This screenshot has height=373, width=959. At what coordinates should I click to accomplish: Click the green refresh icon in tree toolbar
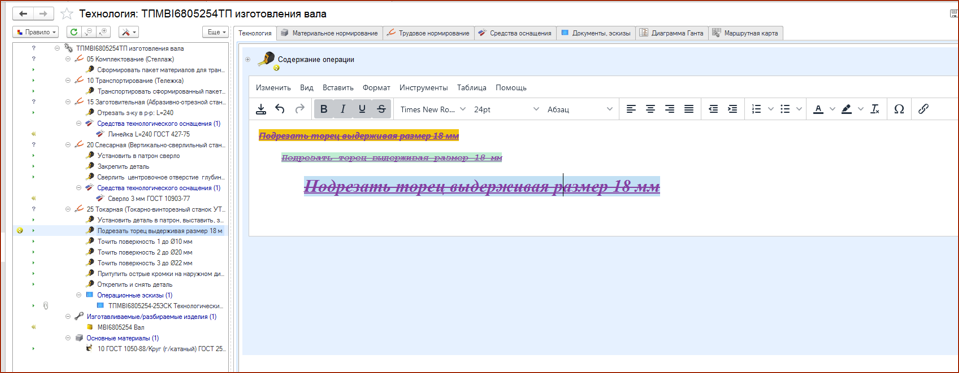pyautogui.click(x=73, y=32)
